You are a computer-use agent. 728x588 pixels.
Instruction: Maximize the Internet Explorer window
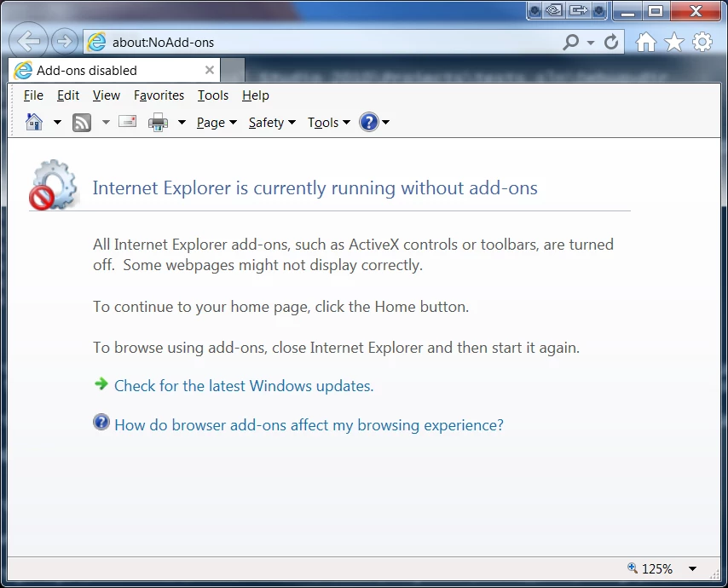(x=656, y=11)
